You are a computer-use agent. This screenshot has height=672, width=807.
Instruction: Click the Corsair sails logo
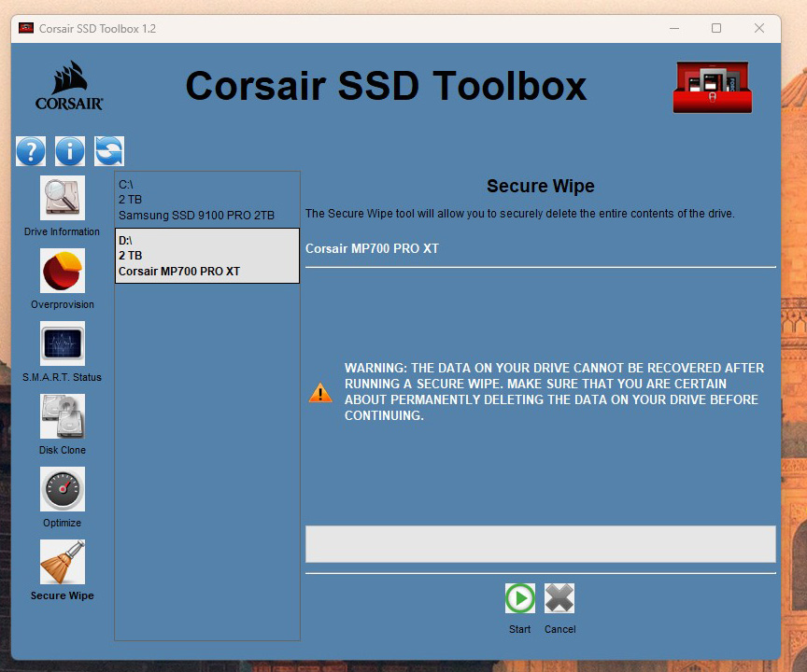(69, 86)
